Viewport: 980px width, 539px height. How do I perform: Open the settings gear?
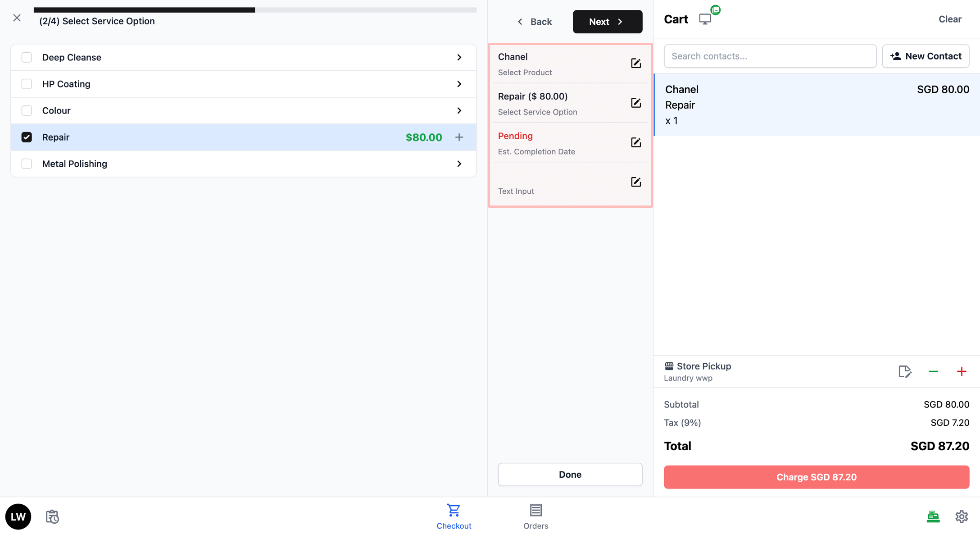tap(961, 516)
